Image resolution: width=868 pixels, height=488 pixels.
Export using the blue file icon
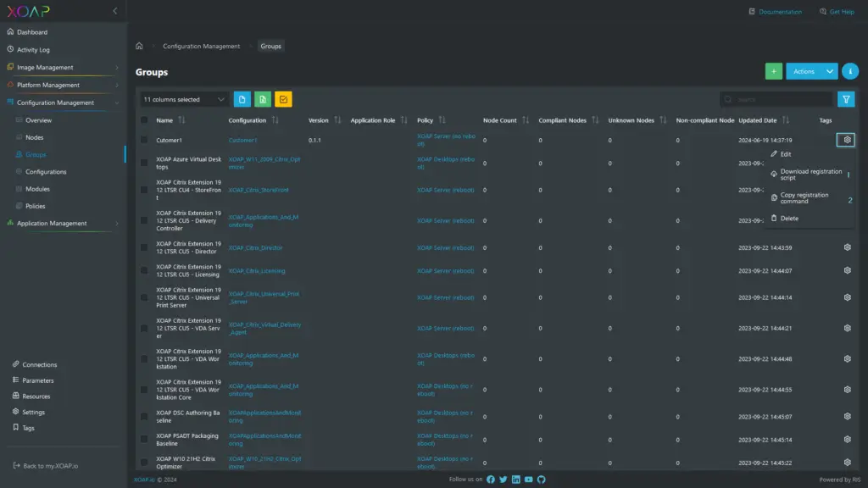point(242,100)
